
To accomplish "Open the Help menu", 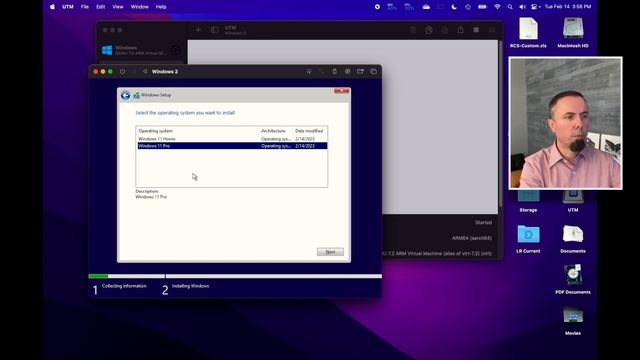I will pyautogui.click(x=161, y=7).
